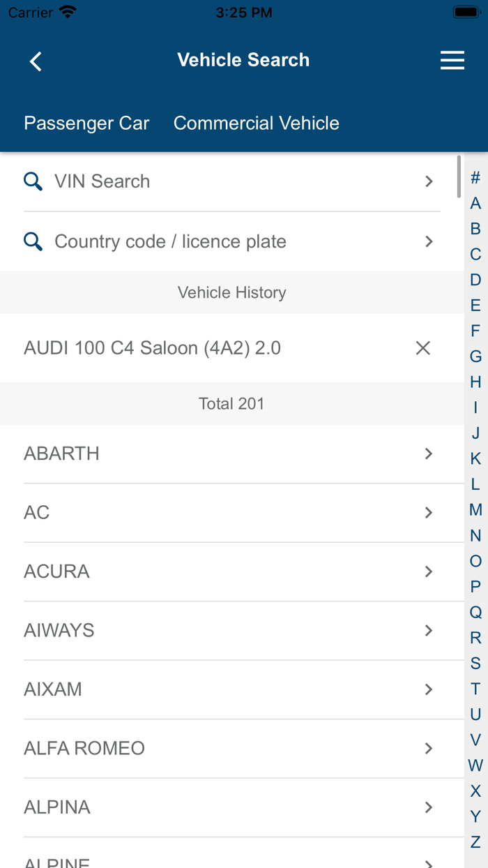The width and height of the screenshot is (488, 868).
Task: Open the hamburger menu icon
Action: (x=452, y=61)
